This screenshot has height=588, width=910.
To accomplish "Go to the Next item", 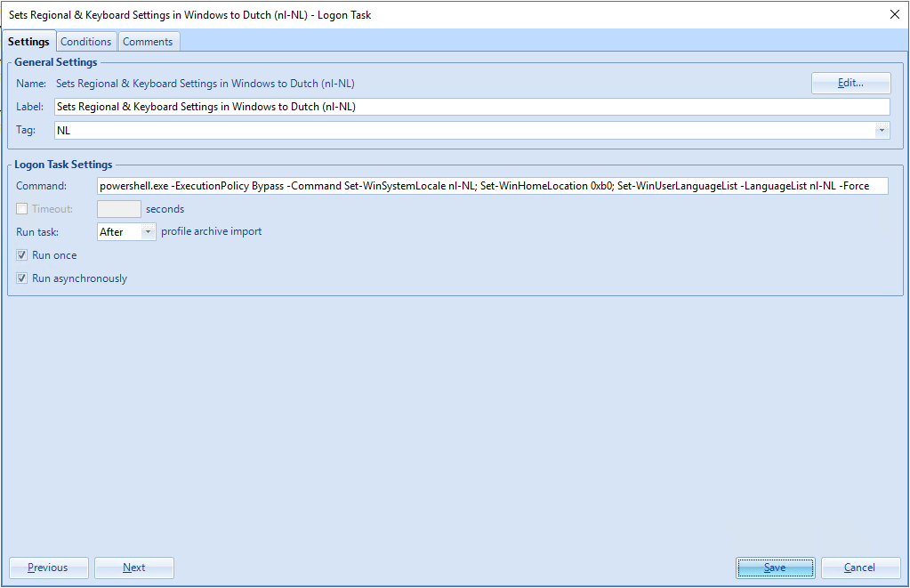I will pos(134,568).
